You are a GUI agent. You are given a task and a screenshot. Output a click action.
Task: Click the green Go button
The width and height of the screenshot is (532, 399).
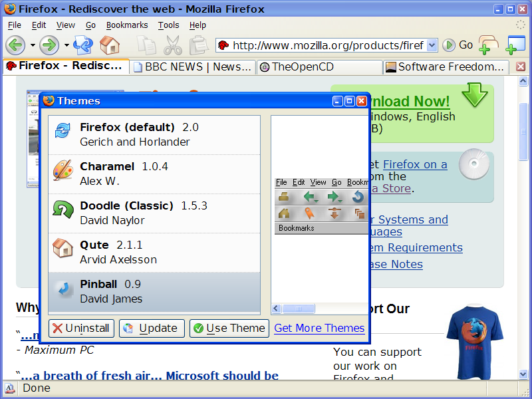point(458,45)
